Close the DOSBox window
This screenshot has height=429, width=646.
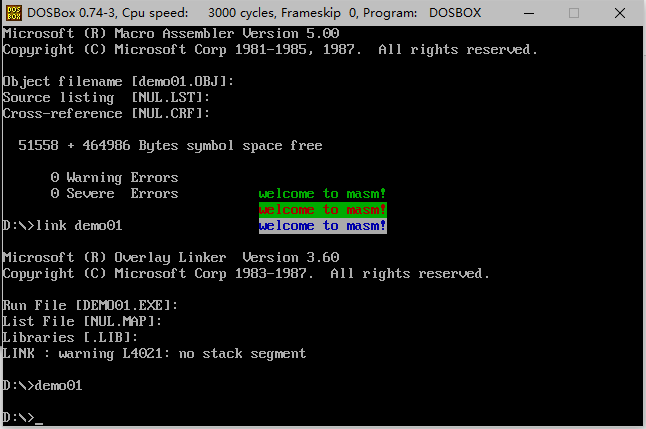pyautogui.click(x=620, y=13)
